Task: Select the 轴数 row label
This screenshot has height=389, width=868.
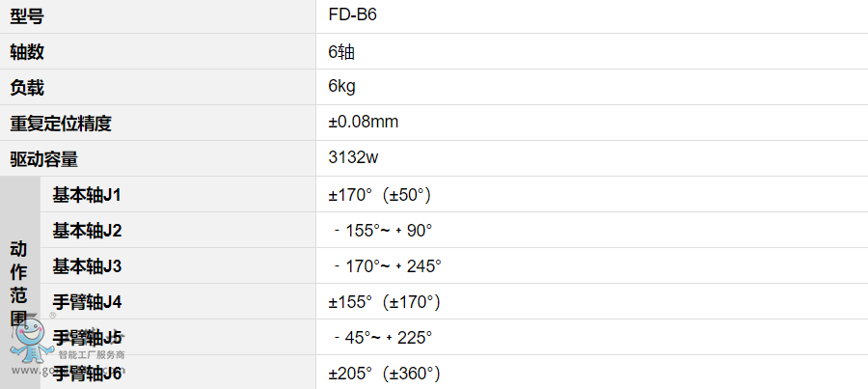Action: [27, 51]
